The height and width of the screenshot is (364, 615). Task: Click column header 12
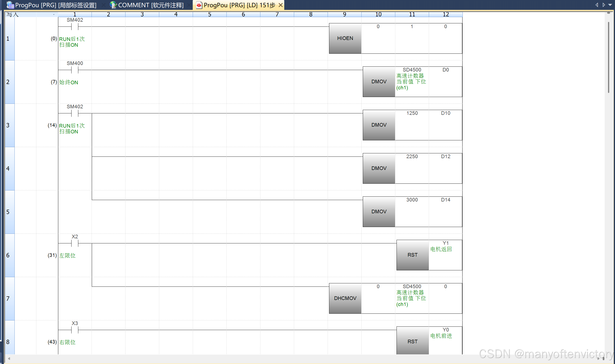[x=446, y=14]
